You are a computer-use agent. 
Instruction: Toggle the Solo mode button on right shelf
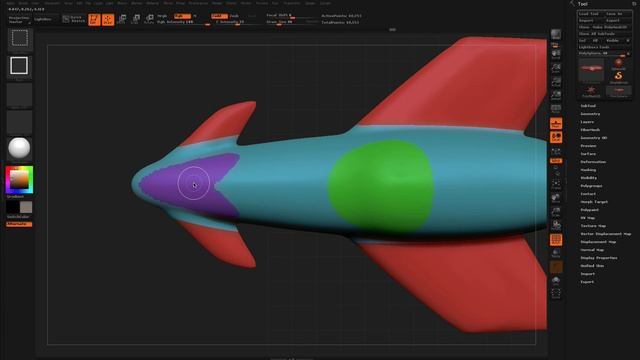click(556, 281)
